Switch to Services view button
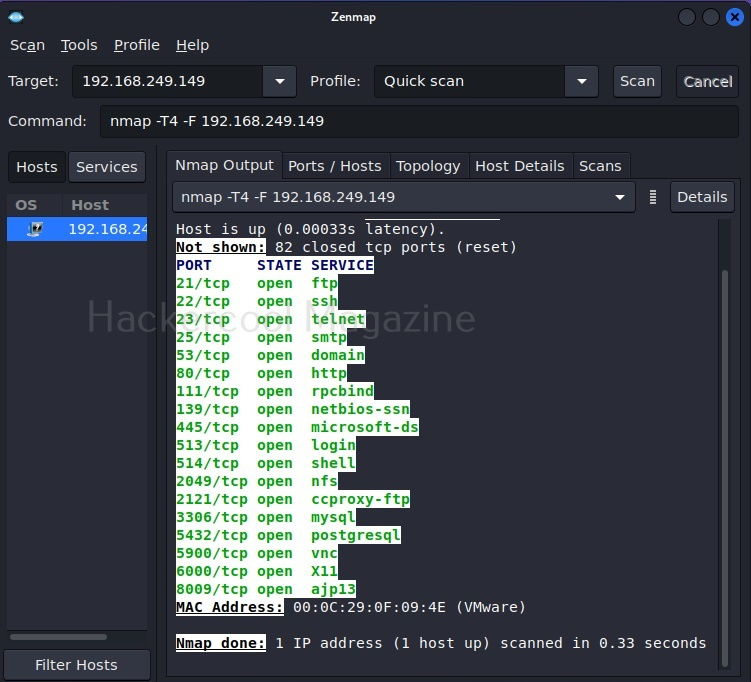751x682 pixels. [107, 167]
